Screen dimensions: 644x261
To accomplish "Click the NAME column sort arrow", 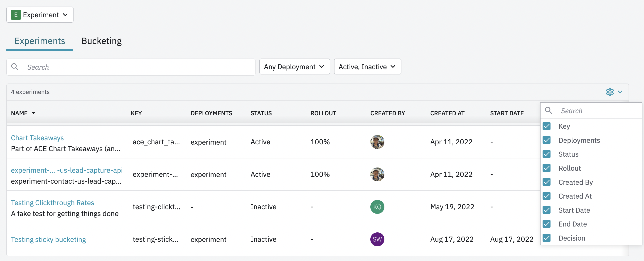I will click(x=34, y=113).
